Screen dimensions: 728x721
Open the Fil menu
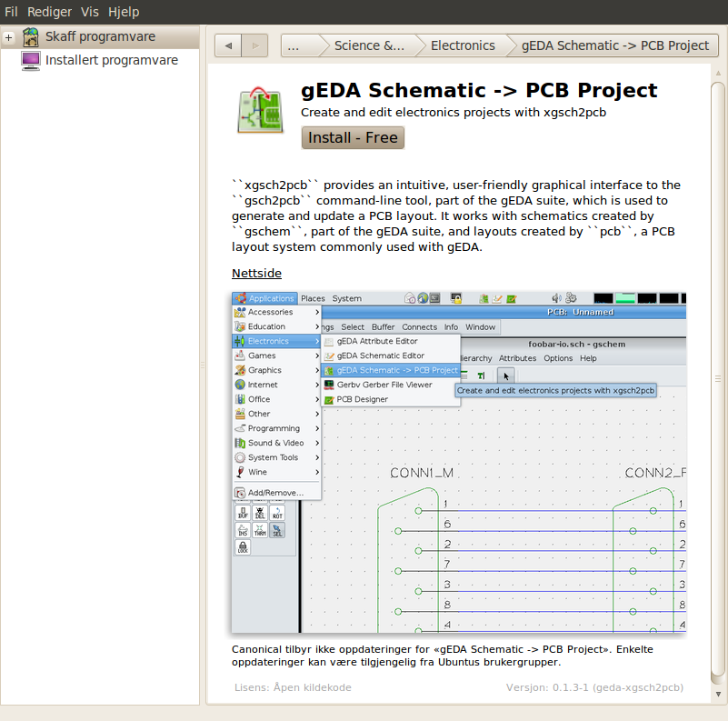tap(11, 12)
